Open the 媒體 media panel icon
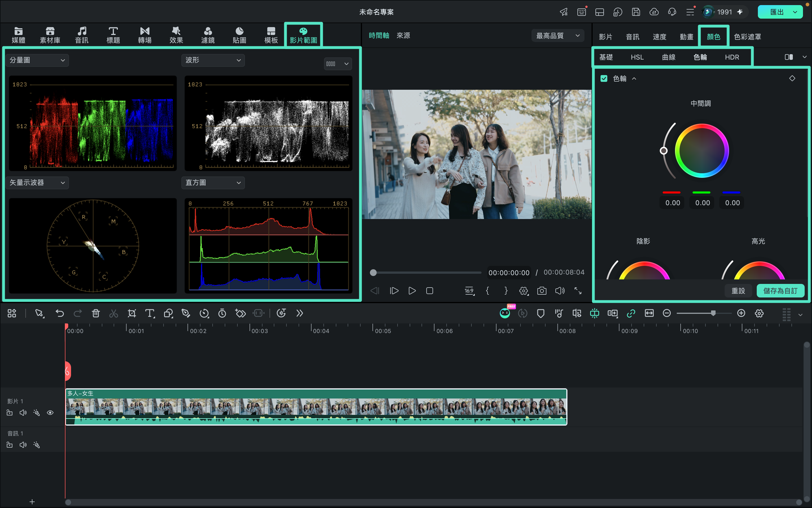 coord(18,35)
